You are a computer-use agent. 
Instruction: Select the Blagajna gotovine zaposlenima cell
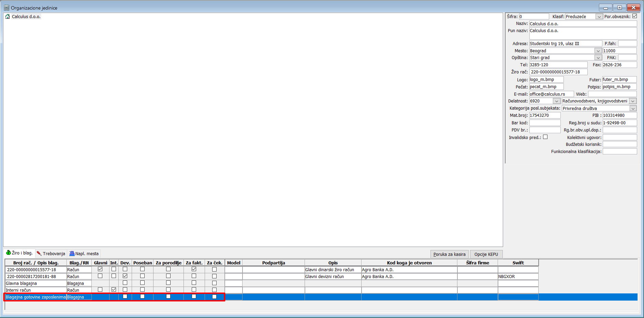(x=36, y=297)
